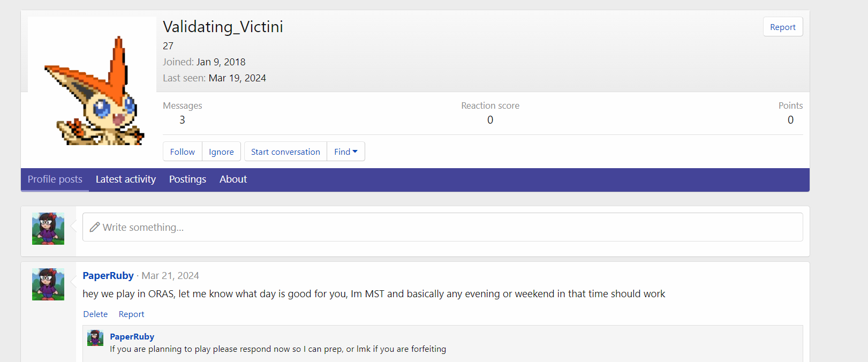The image size is (868, 362).
Task: Open the About tab
Action: pyautogui.click(x=233, y=179)
